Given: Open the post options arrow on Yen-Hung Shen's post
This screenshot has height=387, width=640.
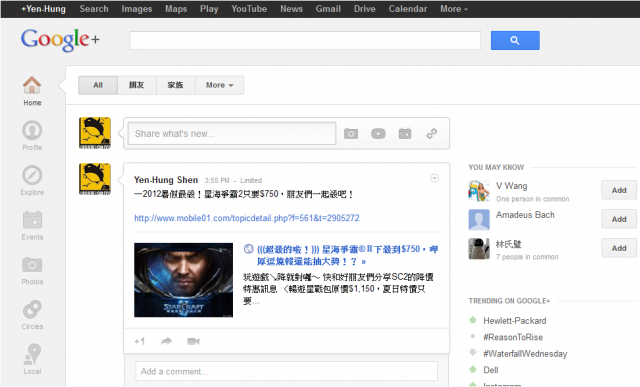Looking at the screenshot, I should coord(435,178).
